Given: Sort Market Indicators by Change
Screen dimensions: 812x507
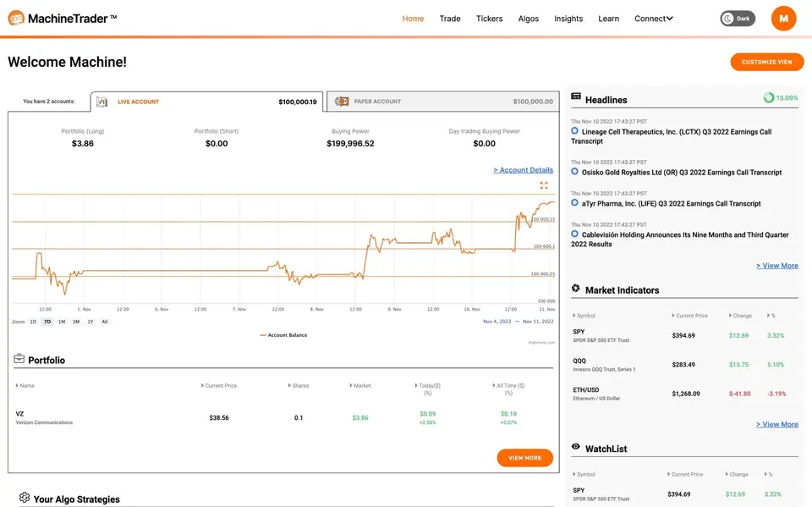Looking at the screenshot, I should [x=740, y=316].
